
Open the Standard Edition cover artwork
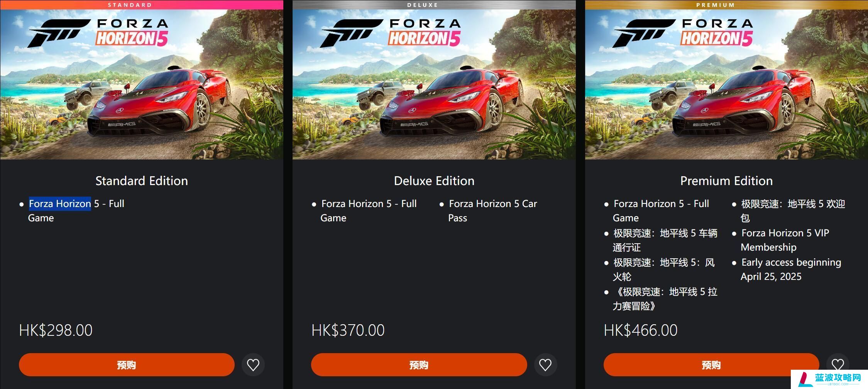[x=142, y=84]
